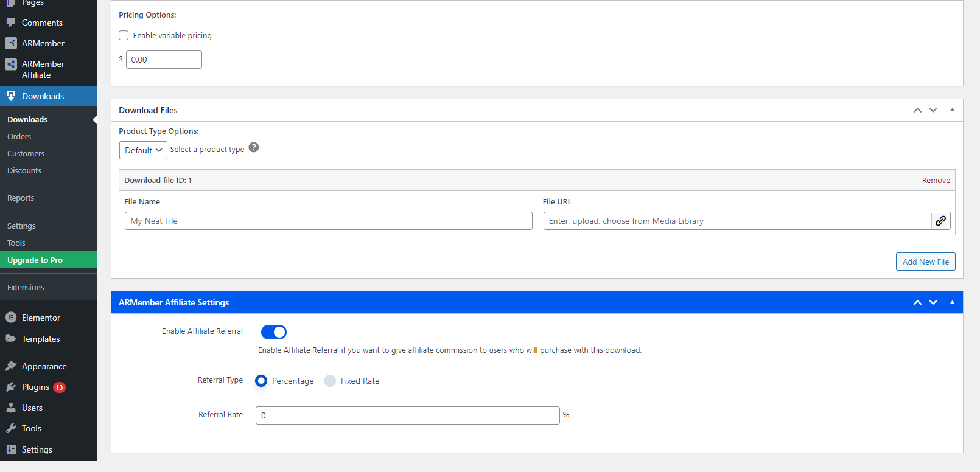Screen dimensions: 980x472
Task: Click the product type help question mark
Action: click(254, 147)
